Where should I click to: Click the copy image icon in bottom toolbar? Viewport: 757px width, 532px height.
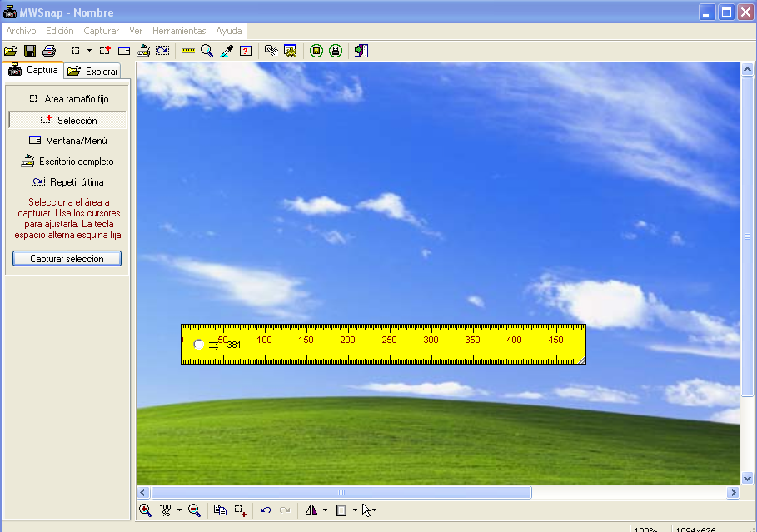tap(220, 510)
